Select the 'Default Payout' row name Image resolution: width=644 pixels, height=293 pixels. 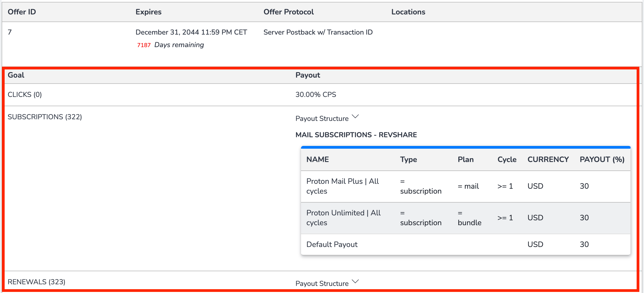332,245
